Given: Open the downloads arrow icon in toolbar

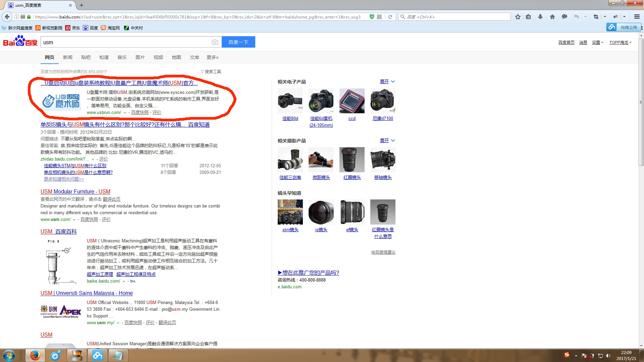Looking at the screenshot, I should 540,17.
